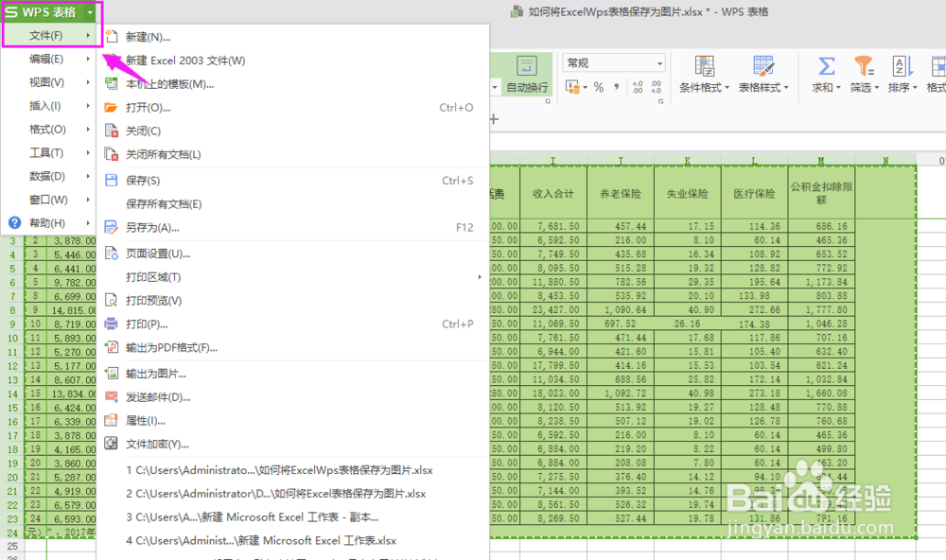Click the Filter funnel icon
The height and width of the screenshot is (560, 946).
(864, 66)
